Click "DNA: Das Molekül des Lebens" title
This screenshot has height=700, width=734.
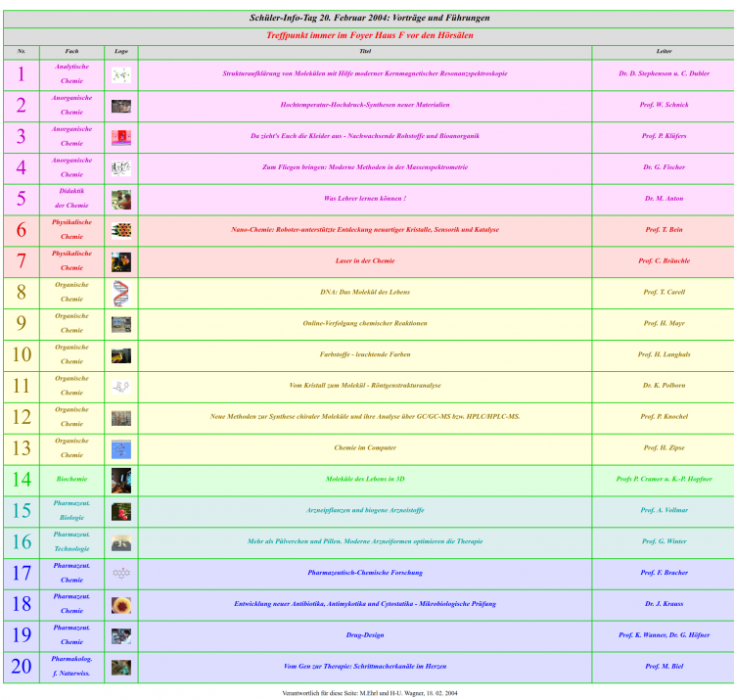(x=365, y=292)
